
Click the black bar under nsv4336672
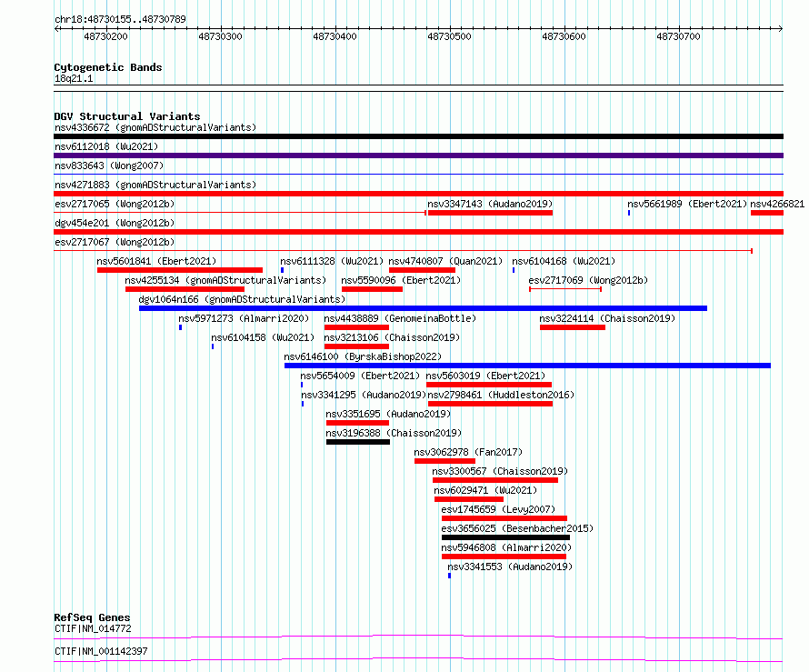418,136
